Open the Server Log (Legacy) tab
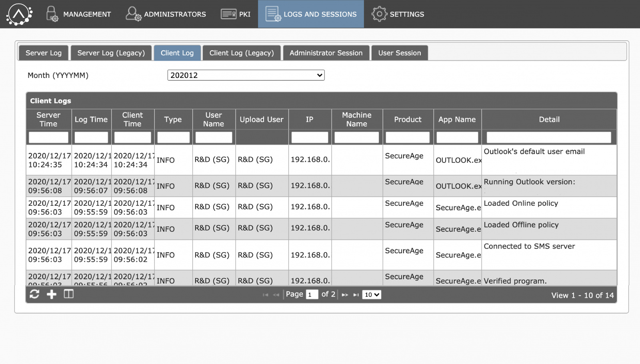 [111, 53]
